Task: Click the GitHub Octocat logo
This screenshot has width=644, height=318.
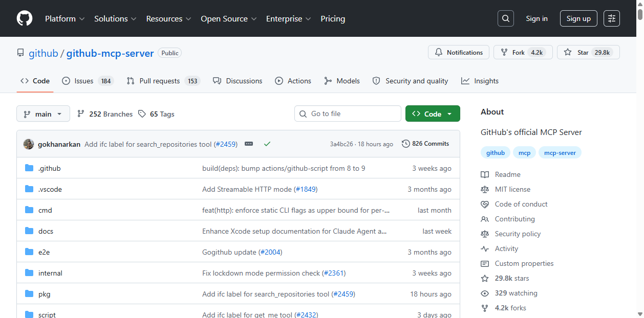Action: pos(25,18)
